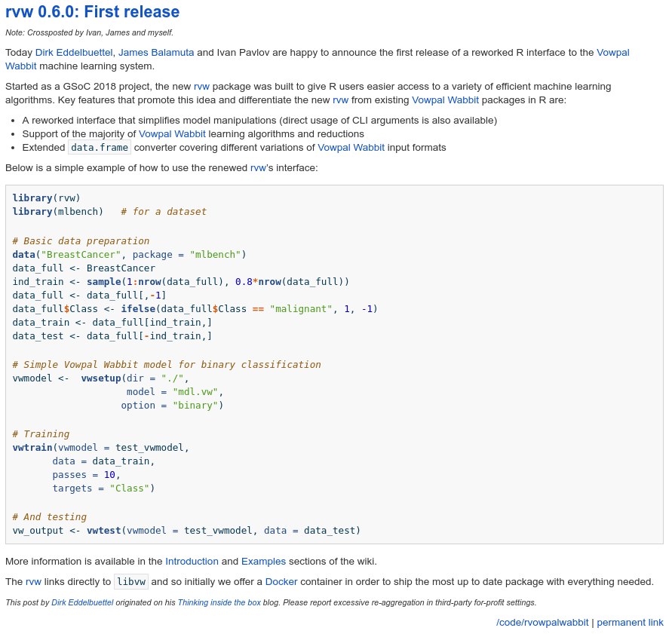Screen dimensions: 672x634
Task: Follow the Vowpal Wabbit link in the first paragraph
Action: pos(613,53)
